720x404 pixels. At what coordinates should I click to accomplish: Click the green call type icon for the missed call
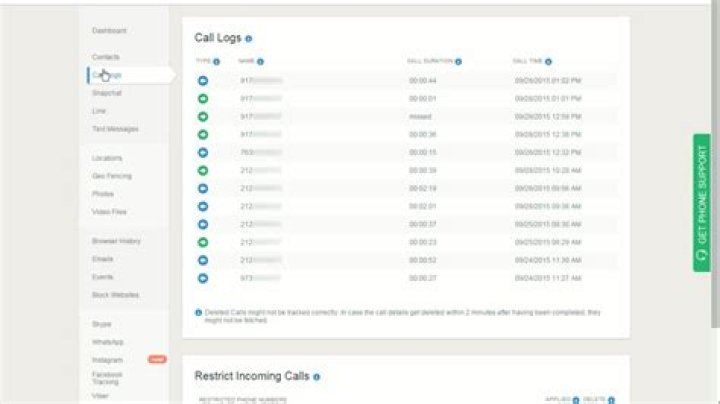pyautogui.click(x=203, y=117)
